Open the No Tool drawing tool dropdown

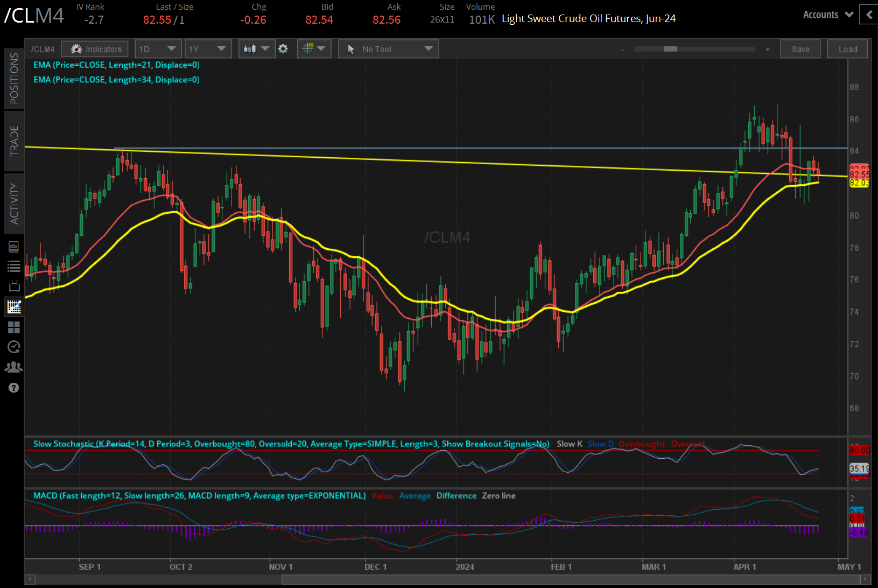tap(389, 49)
